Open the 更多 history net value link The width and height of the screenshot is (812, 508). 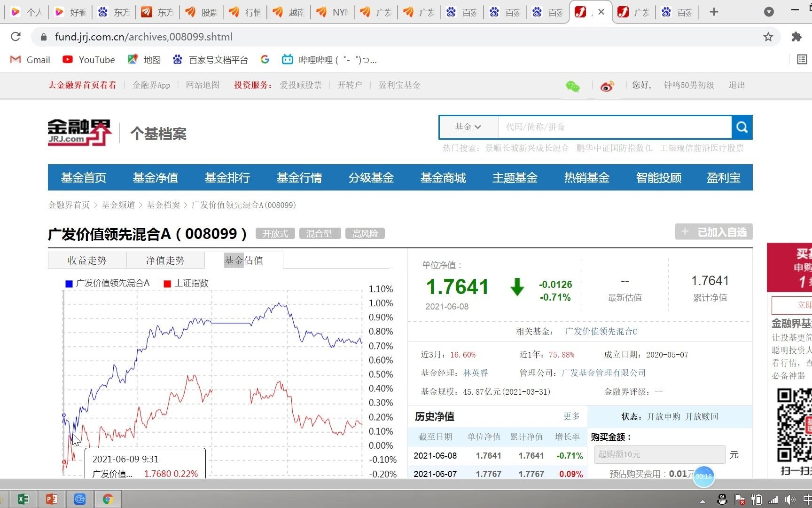click(x=571, y=416)
